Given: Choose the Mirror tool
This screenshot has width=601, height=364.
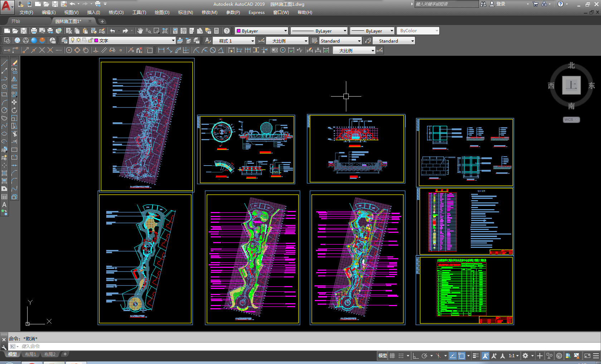Looking at the screenshot, I should 14,79.
